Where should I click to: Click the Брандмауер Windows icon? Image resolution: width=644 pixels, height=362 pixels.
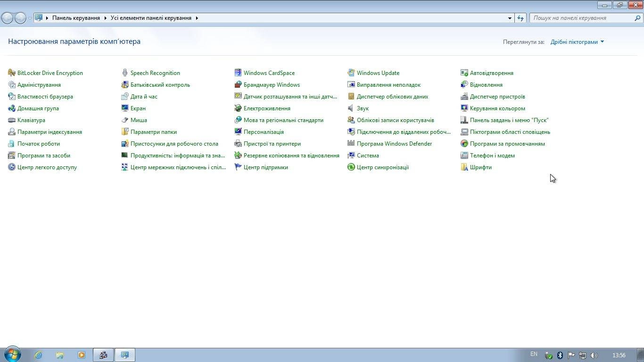238,85
